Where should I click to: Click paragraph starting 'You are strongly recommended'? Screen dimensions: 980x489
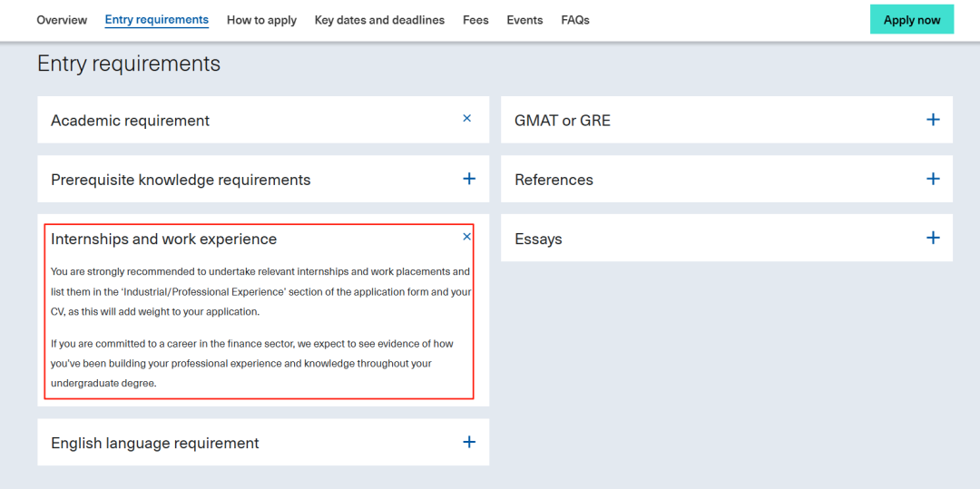(x=261, y=291)
